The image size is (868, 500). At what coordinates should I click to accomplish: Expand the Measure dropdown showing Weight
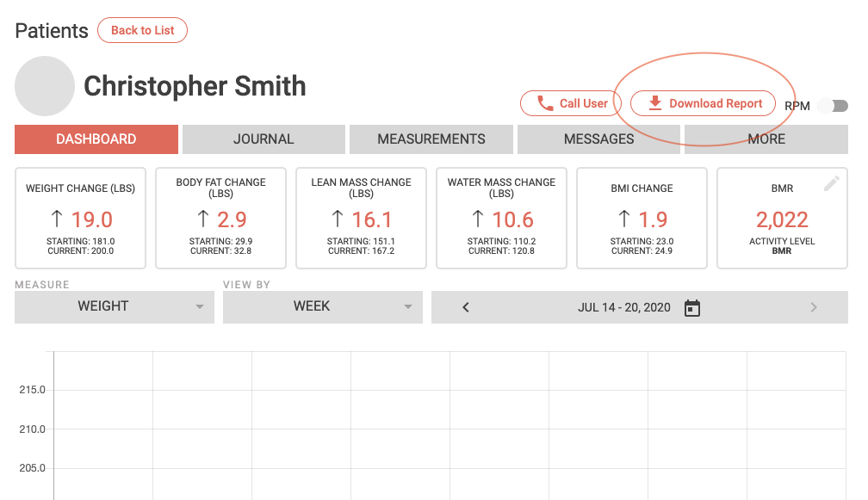point(115,306)
